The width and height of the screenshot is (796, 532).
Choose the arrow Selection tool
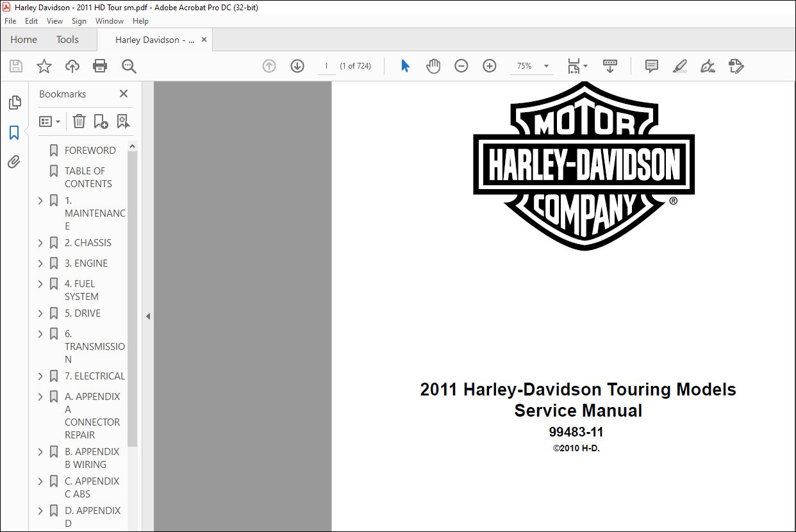click(x=405, y=66)
